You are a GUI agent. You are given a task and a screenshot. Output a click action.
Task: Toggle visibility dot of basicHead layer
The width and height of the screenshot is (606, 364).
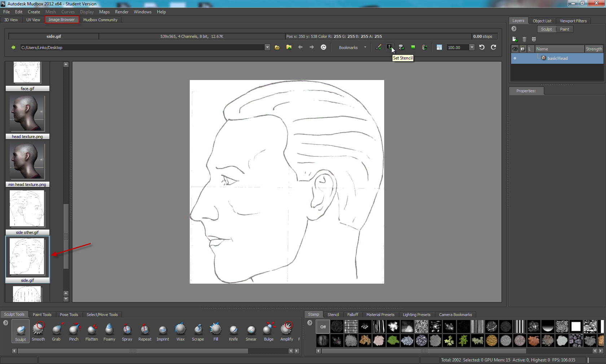[515, 58]
